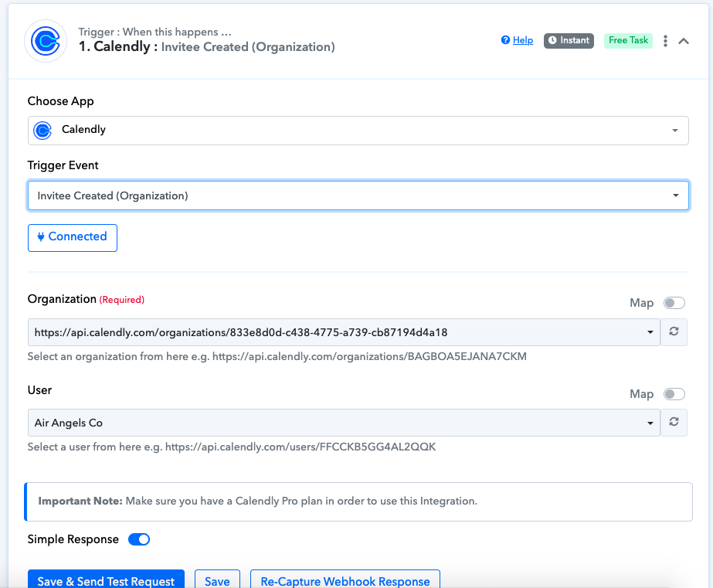713x588 pixels.
Task: Turn off the Simple Response toggle
Action: 139,539
